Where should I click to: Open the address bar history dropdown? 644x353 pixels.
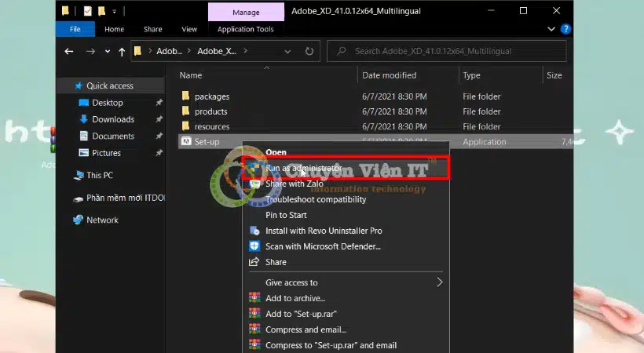click(x=287, y=52)
